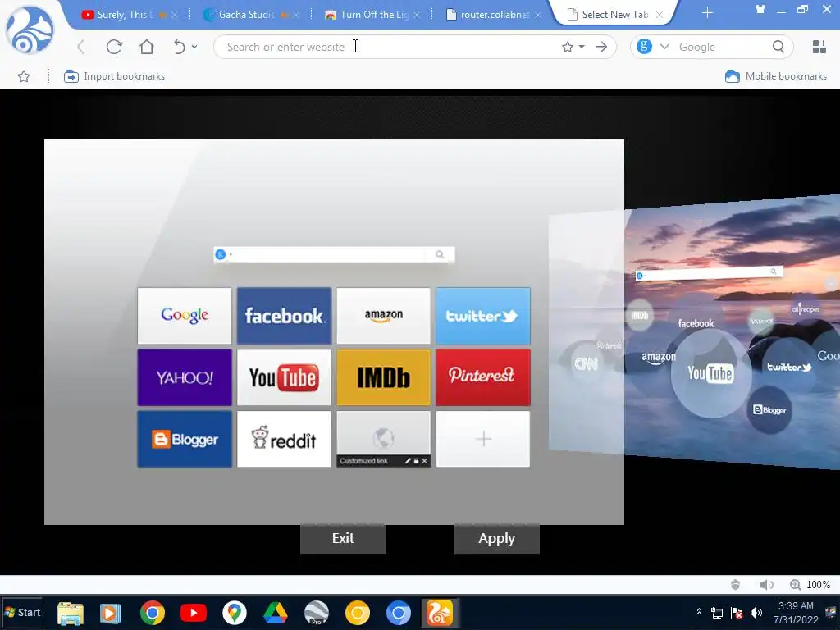Click the undo closed tab icon
The height and width of the screenshot is (630, 840).
coord(180,47)
